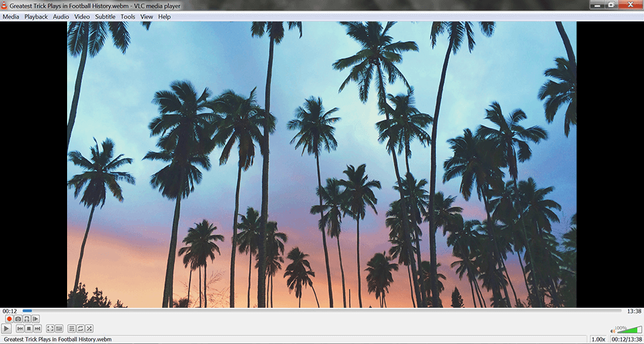Show extended settings equalizer panel
The width and height of the screenshot is (644, 344).
pyautogui.click(x=59, y=329)
